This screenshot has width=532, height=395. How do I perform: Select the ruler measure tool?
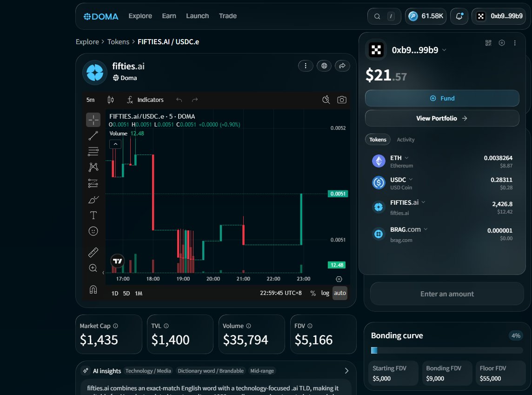click(x=93, y=252)
